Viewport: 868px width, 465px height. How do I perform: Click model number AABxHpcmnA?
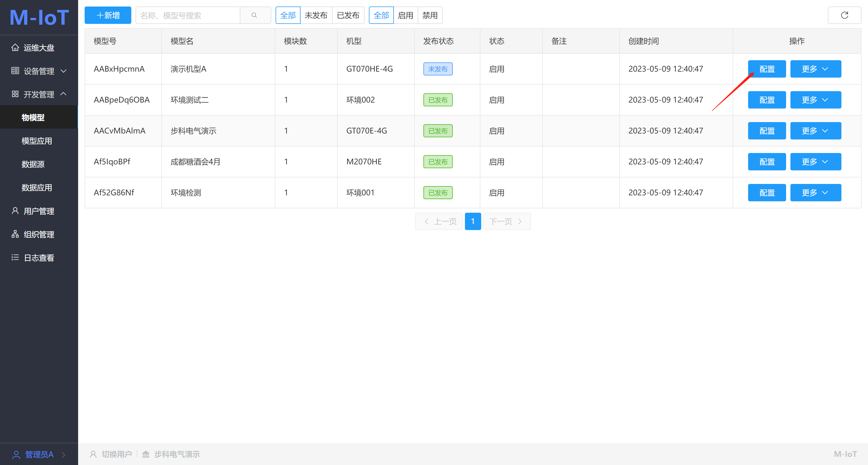coord(119,69)
